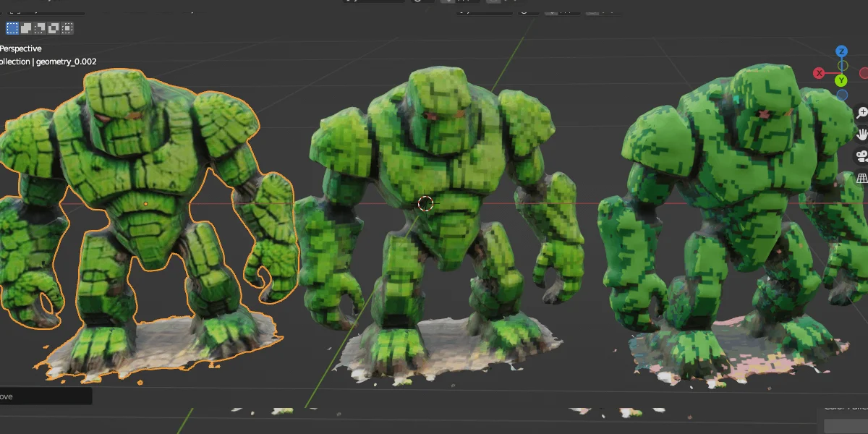The height and width of the screenshot is (434, 868).
Task: Activate the Set box-select mode icon
Action: coord(12,27)
